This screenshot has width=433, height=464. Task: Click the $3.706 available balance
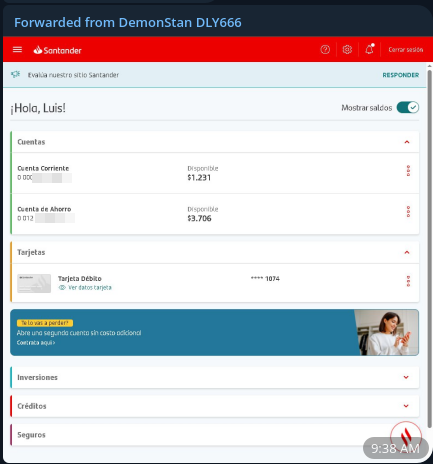point(199,219)
